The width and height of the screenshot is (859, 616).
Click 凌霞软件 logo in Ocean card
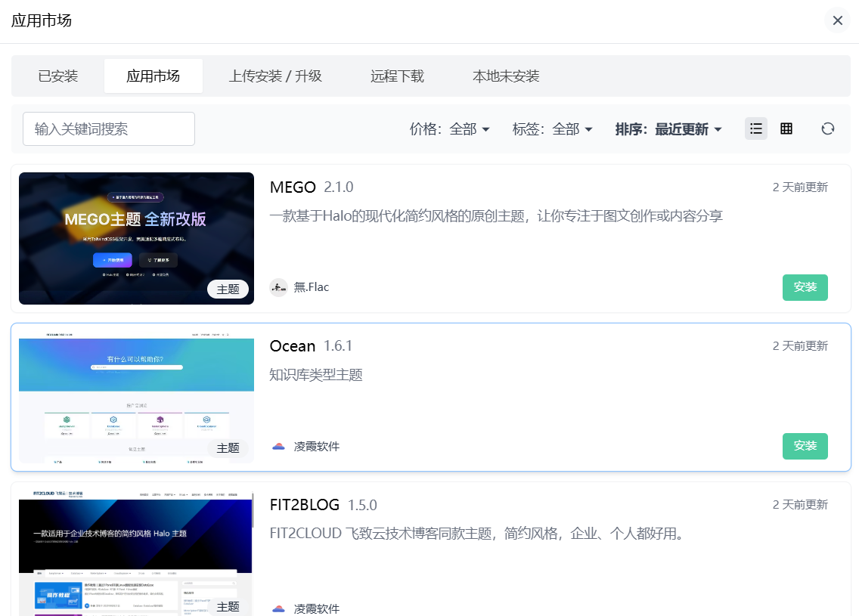278,446
